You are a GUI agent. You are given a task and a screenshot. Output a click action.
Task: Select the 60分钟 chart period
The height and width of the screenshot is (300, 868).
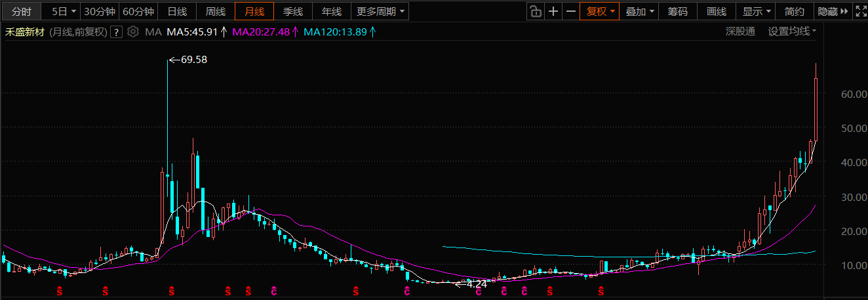pos(138,11)
